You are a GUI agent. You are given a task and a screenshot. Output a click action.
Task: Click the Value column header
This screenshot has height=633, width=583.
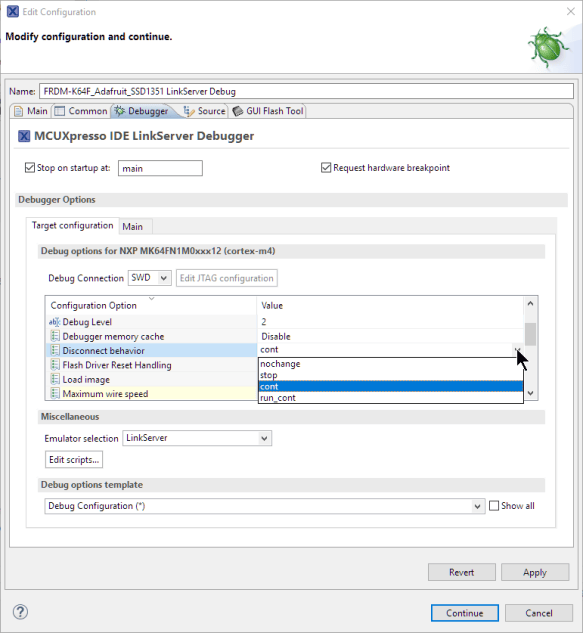[390, 306]
